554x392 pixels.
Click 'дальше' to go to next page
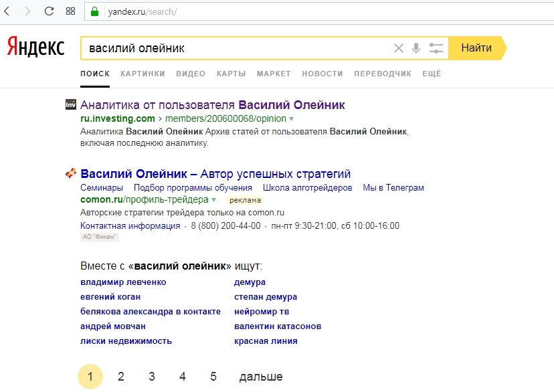click(x=261, y=377)
